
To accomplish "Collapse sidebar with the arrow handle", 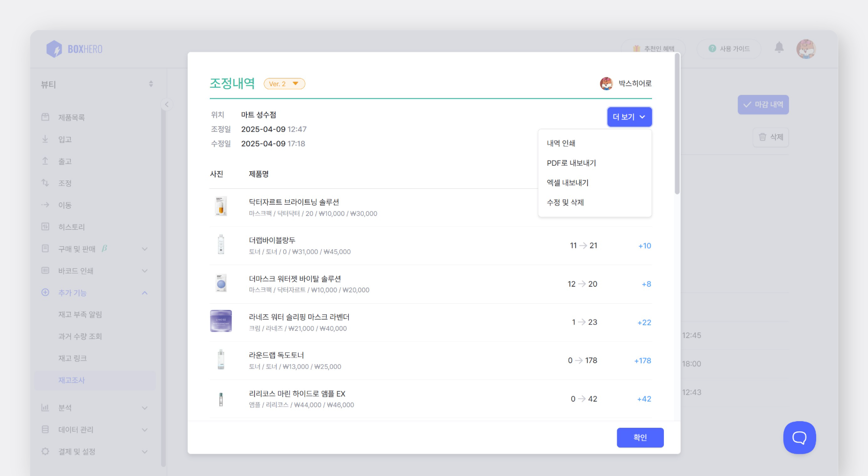I will tap(166, 105).
